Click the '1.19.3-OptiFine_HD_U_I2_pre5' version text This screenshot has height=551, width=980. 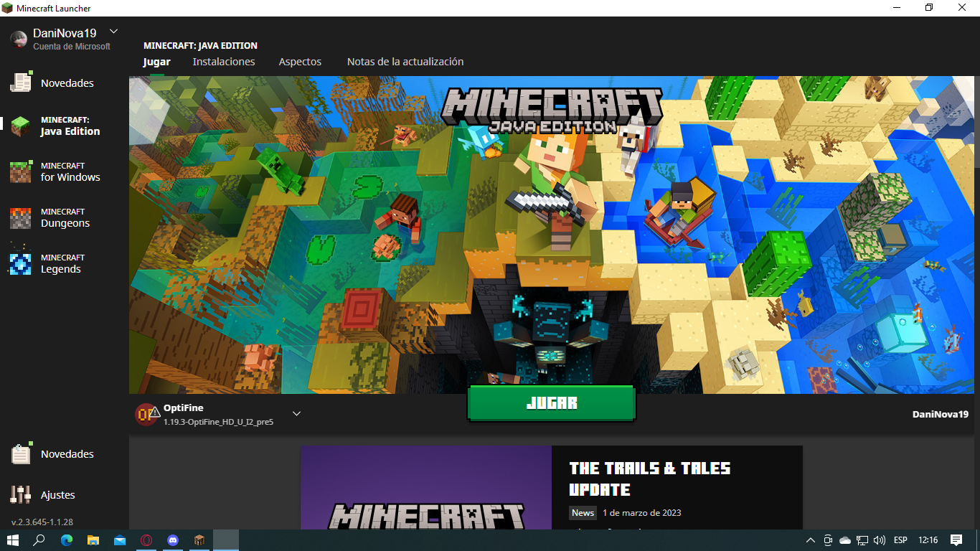coord(218,422)
